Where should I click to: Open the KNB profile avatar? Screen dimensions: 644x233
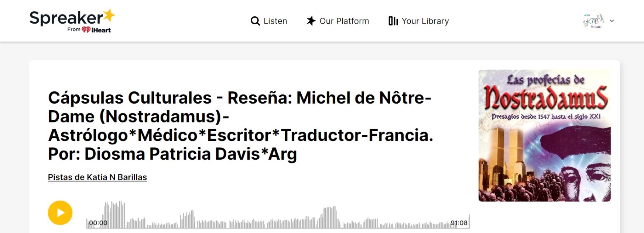point(593,21)
